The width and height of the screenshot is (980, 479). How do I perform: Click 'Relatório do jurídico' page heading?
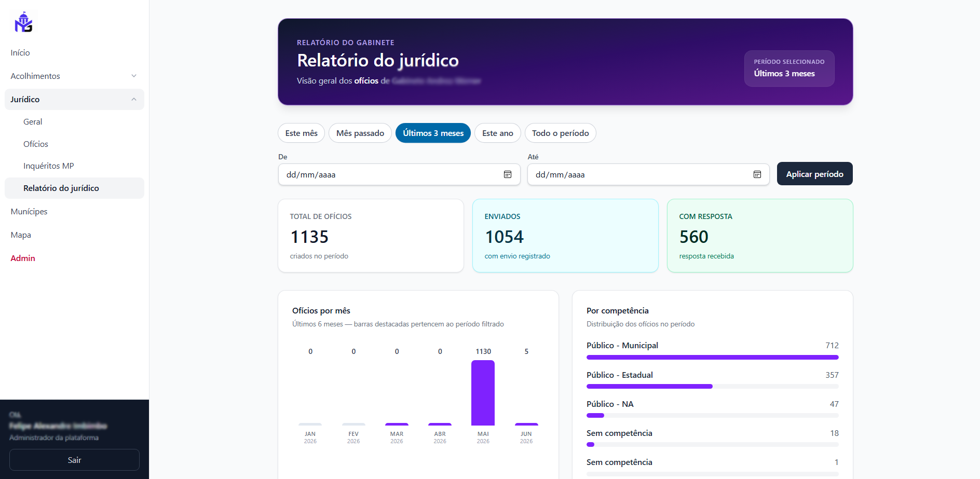(x=378, y=60)
